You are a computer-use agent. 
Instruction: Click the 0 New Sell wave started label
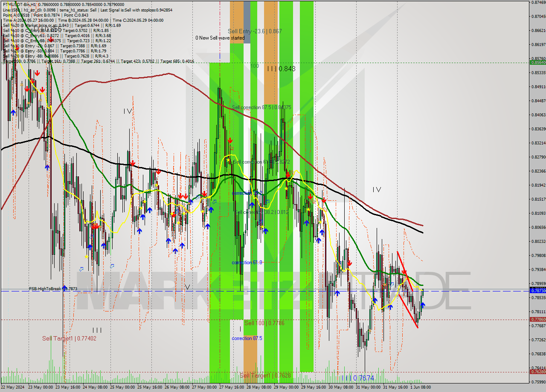point(221,37)
